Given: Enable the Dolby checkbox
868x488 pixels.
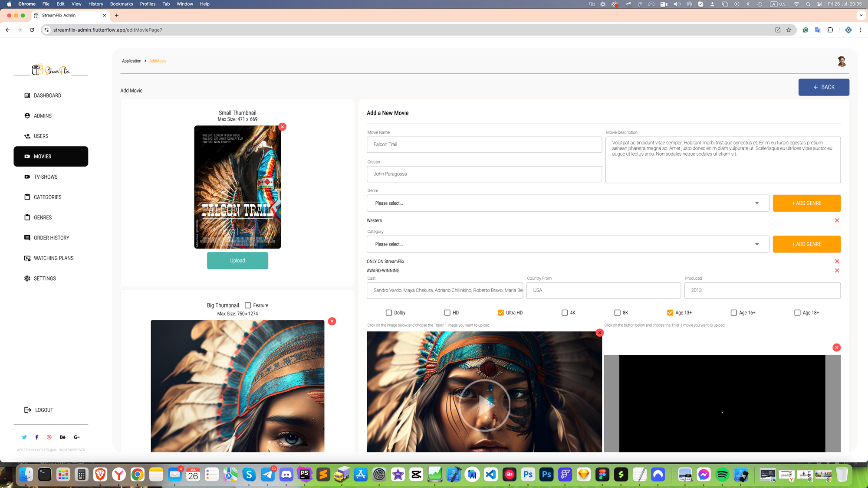Looking at the screenshot, I should (x=389, y=313).
